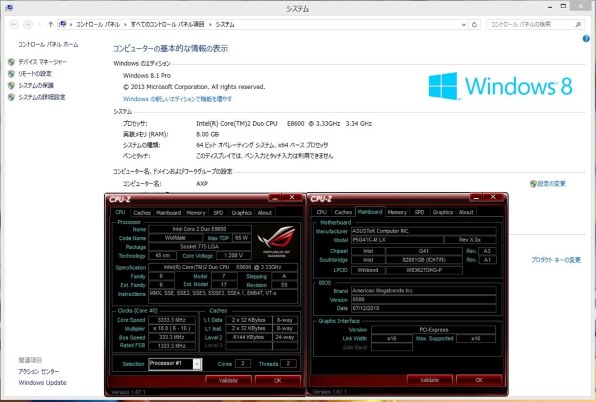
Task: Switch to SPD tab in left CPU-Z
Action: click(218, 213)
